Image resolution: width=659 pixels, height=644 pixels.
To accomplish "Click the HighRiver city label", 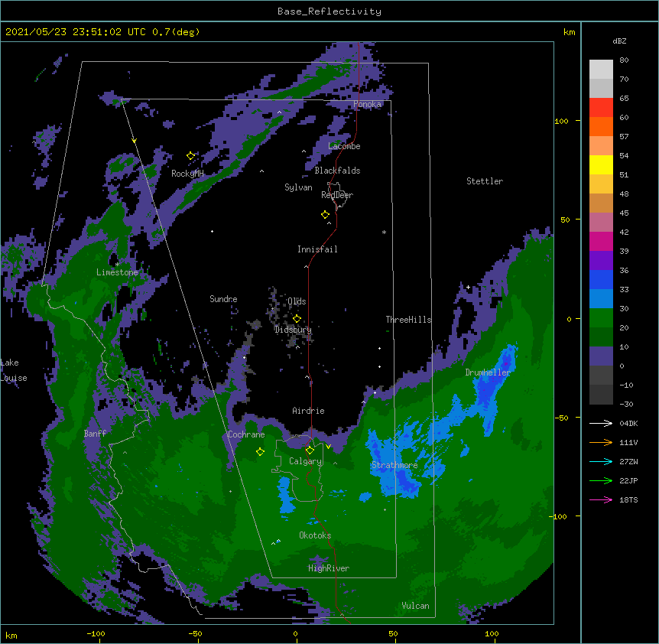I will (329, 568).
